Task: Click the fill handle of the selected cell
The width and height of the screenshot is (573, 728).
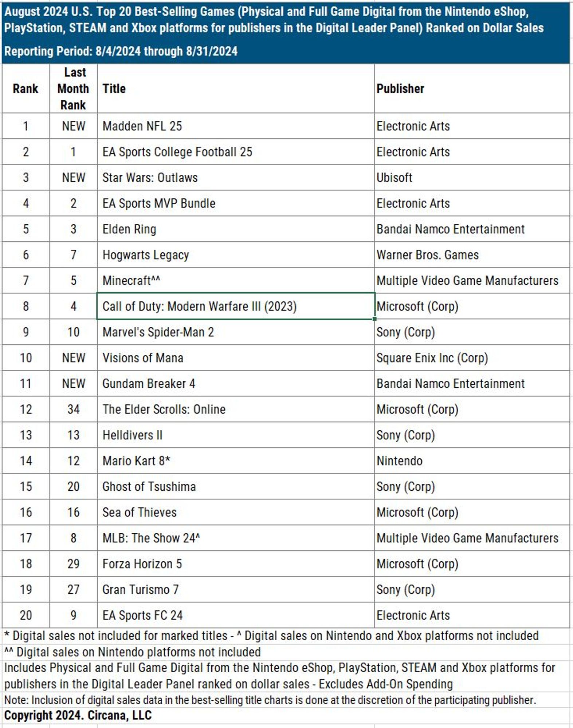Action: click(374, 319)
